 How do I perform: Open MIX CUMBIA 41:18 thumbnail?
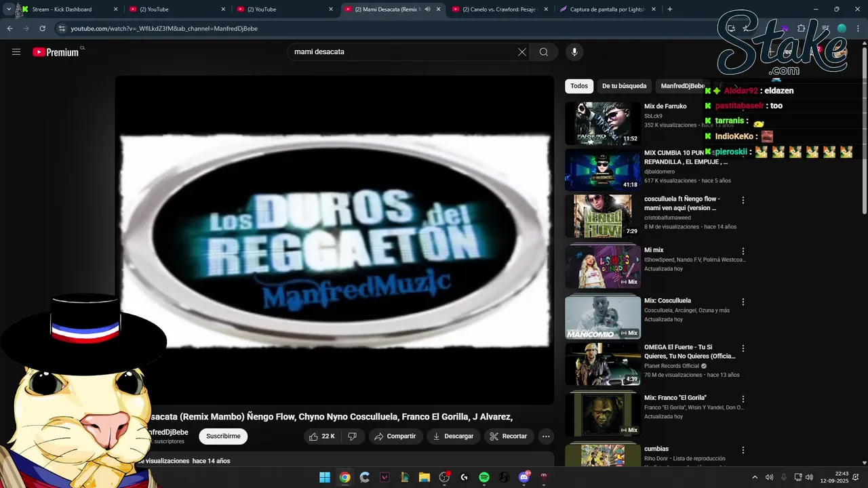pyautogui.click(x=603, y=170)
